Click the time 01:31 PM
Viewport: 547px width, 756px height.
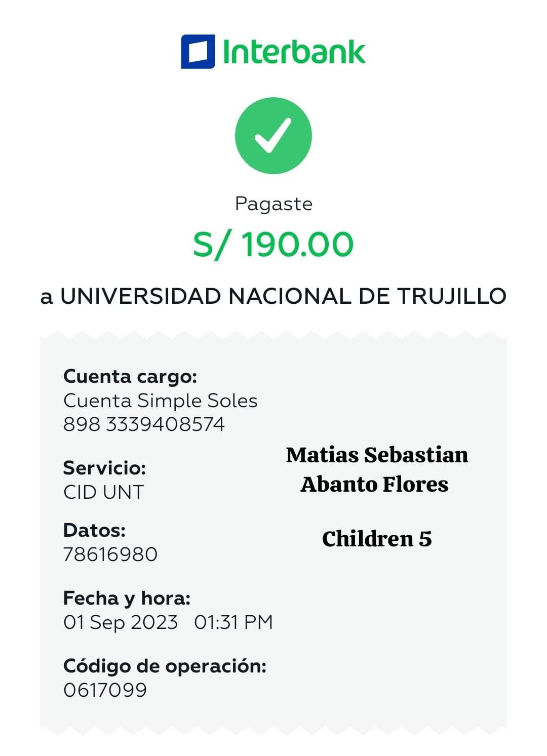pos(233,622)
